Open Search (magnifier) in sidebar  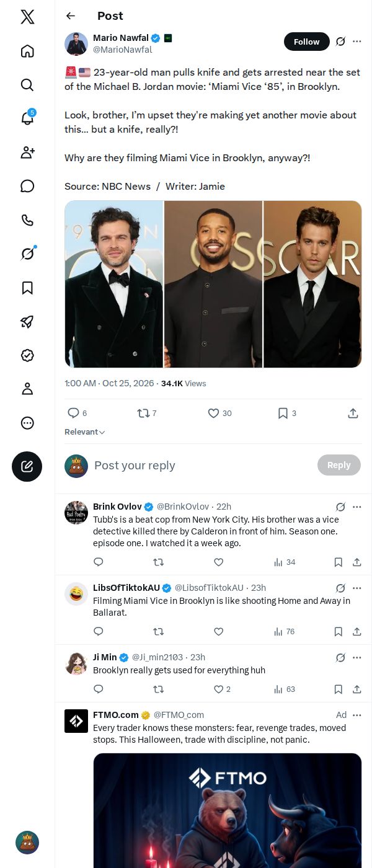pyautogui.click(x=27, y=84)
